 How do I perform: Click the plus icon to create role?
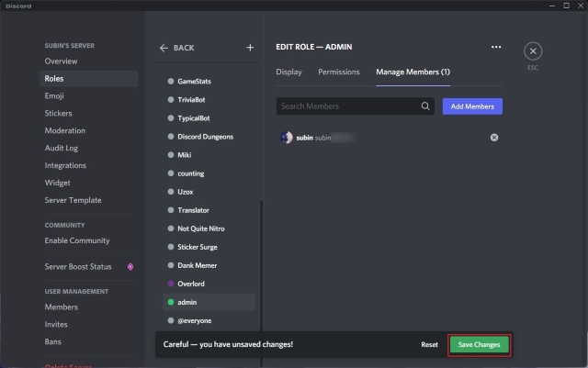250,48
